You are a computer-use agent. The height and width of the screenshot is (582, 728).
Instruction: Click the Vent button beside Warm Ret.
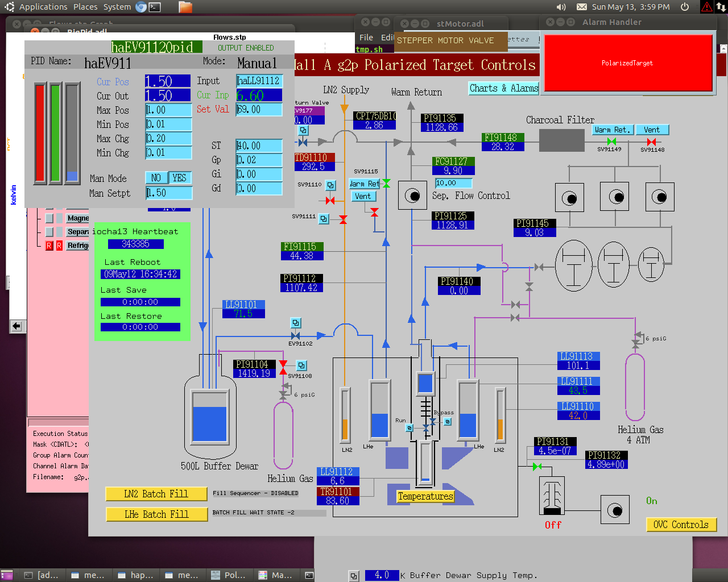(x=652, y=130)
